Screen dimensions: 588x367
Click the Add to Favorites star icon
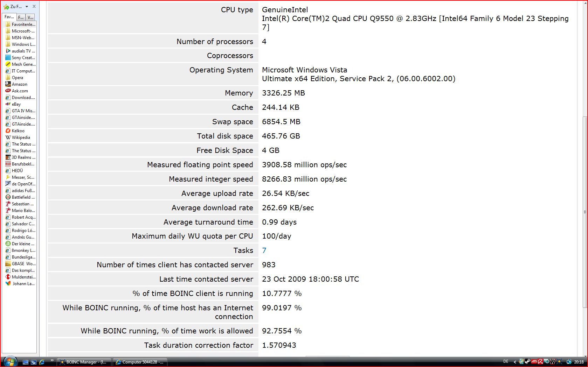click(6, 7)
